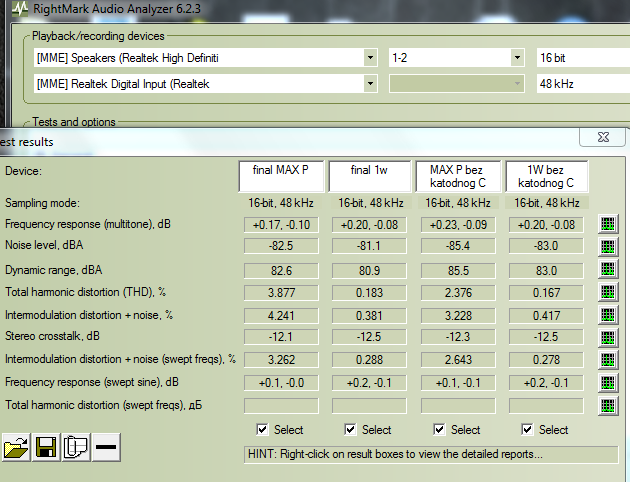Open dynamic range graph icon
Image resolution: width=630 pixels, height=482 pixels.
(x=608, y=269)
